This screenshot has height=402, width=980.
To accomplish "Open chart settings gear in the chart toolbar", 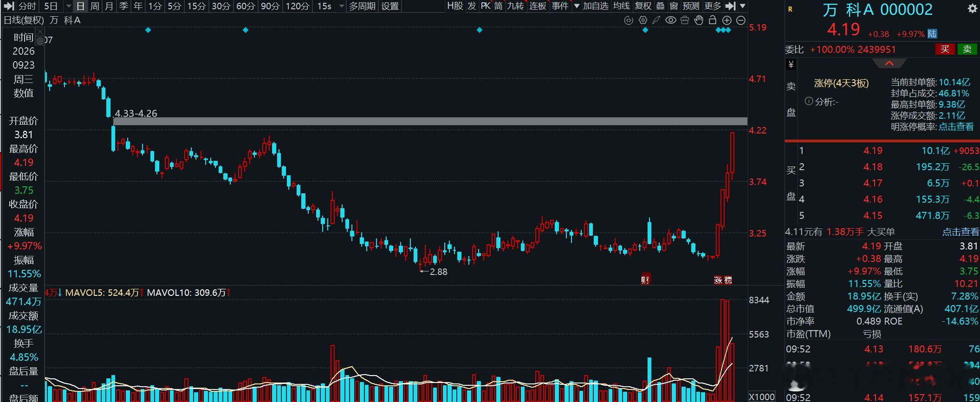I will pyautogui.click(x=643, y=20).
